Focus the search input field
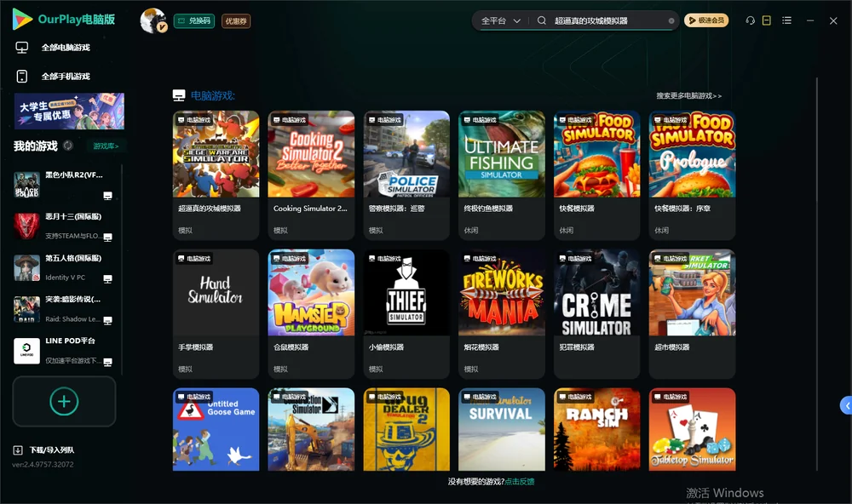Screen dimensions: 852x504 pos(608,21)
